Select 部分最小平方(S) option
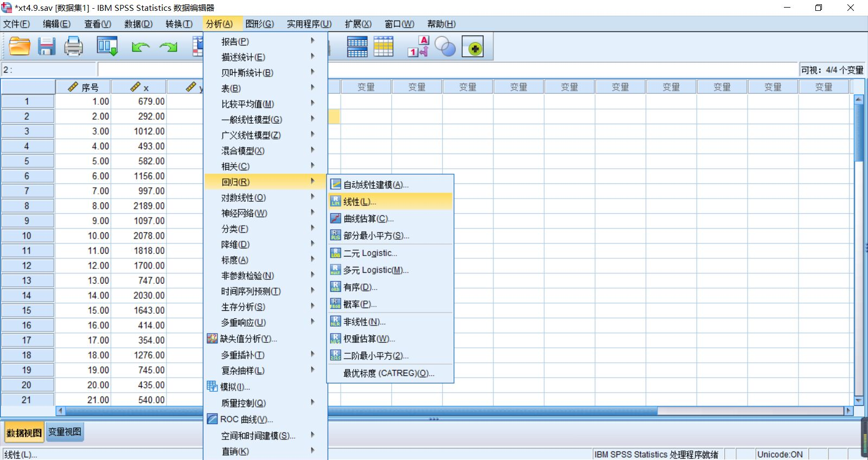868x460 pixels. (x=390, y=235)
